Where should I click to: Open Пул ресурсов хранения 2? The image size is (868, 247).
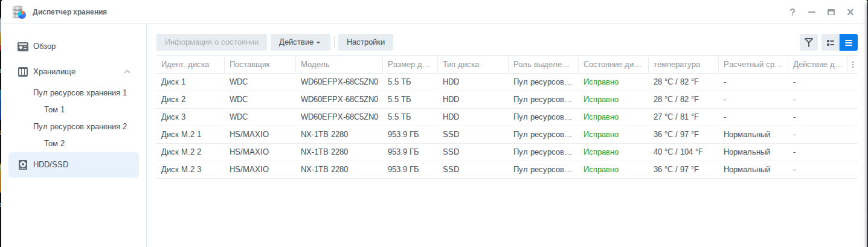click(80, 127)
